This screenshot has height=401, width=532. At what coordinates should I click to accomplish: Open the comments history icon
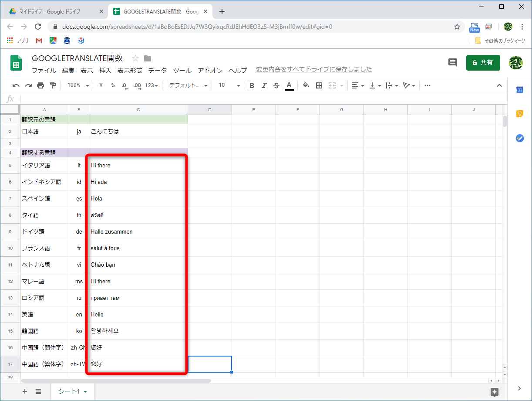coord(453,63)
